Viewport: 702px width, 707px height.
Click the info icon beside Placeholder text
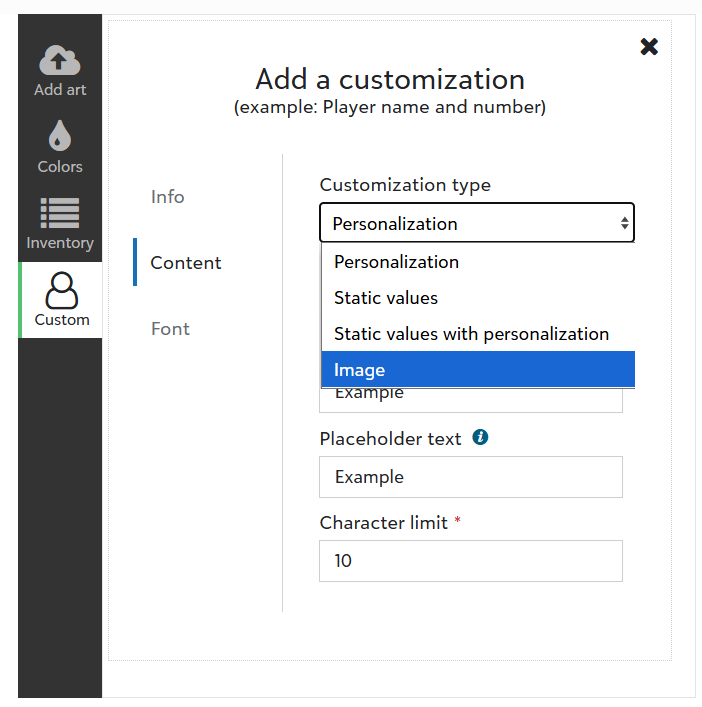click(480, 438)
